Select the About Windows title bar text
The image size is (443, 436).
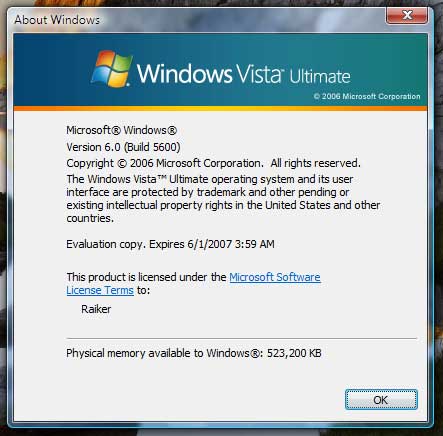pyautogui.click(x=57, y=20)
